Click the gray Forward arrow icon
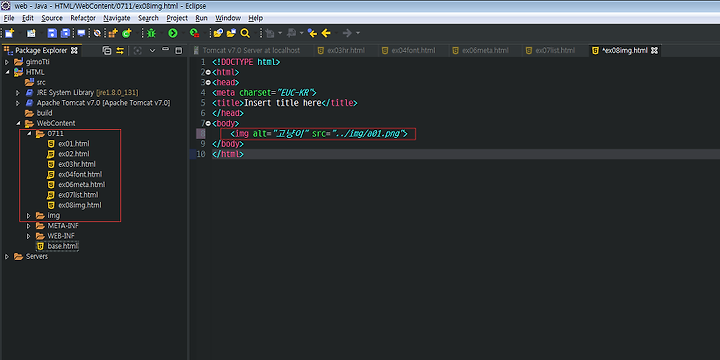 coord(347,33)
